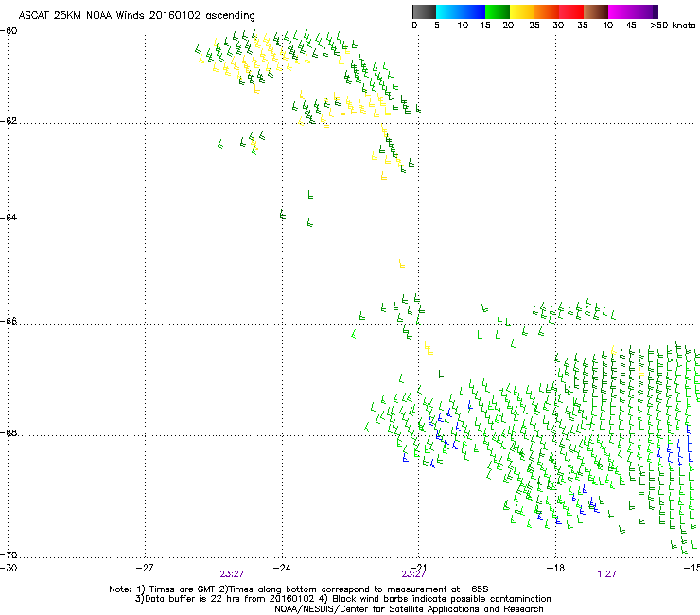Viewport: 700px width, 615px height.
Task: Click the green 15-20 knots color segment
Action: pos(498,11)
